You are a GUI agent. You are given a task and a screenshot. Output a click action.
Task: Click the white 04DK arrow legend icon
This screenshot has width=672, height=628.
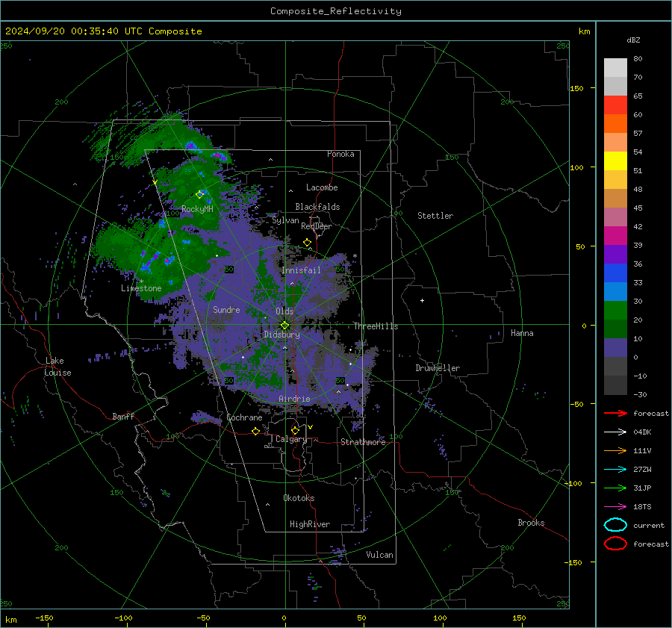pyautogui.click(x=615, y=432)
